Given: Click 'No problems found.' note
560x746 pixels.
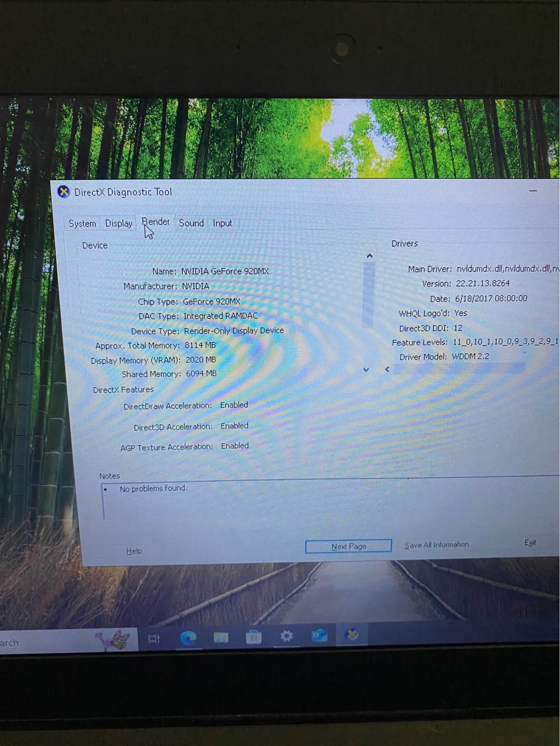Looking at the screenshot, I should [x=153, y=488].
